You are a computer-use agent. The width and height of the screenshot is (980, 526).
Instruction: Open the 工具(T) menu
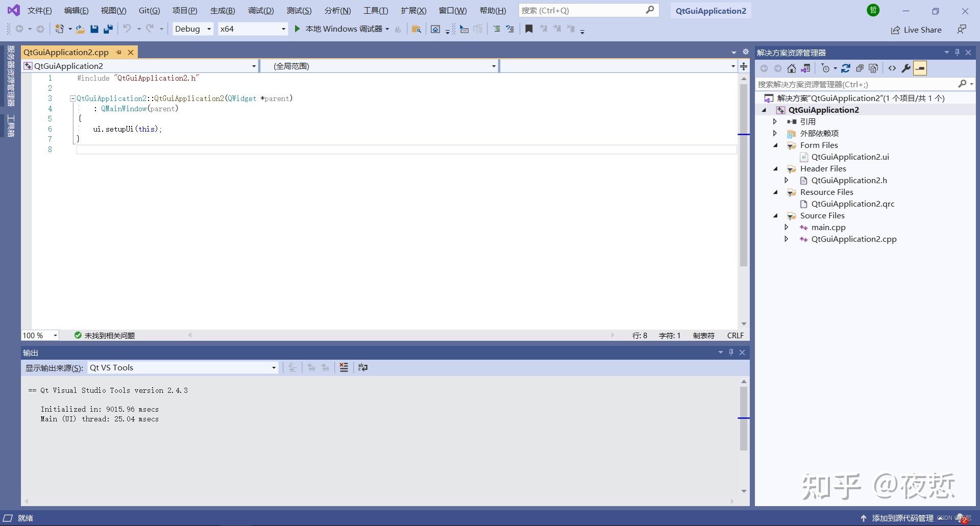[x=376, y=10]
